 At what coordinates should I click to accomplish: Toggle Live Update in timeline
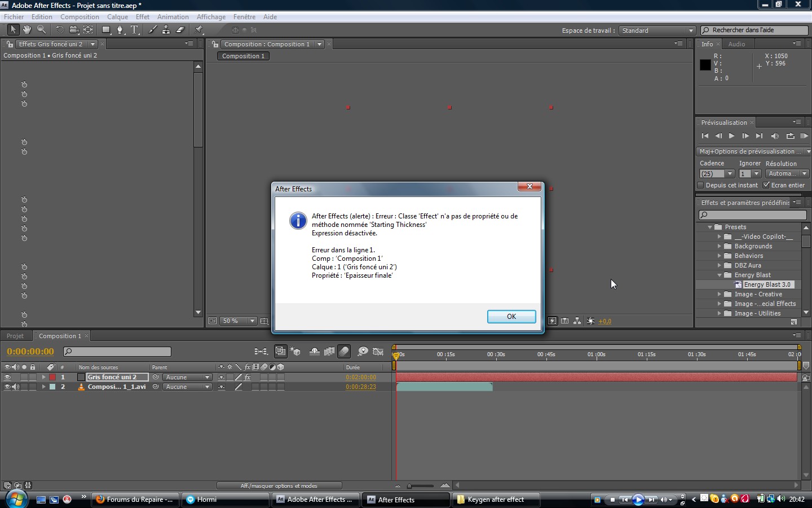coord(281,352)
